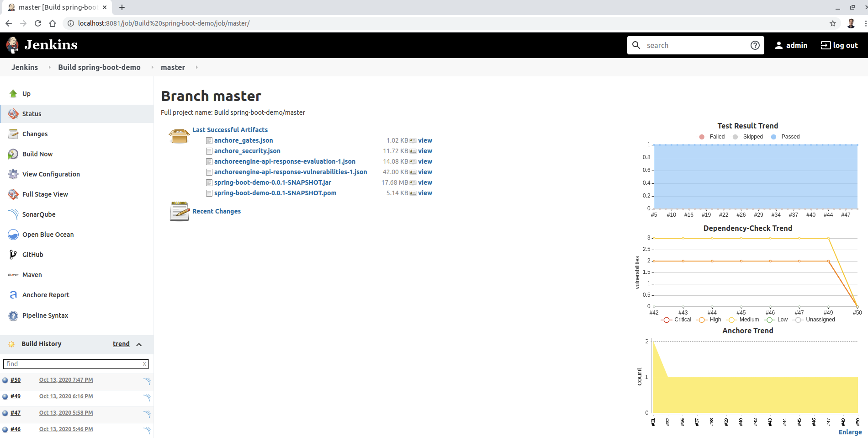The width and height of the screenshot is (868, 438).
Task: Click the Jenkins breadcrumb item
Action: click(24, 67)
